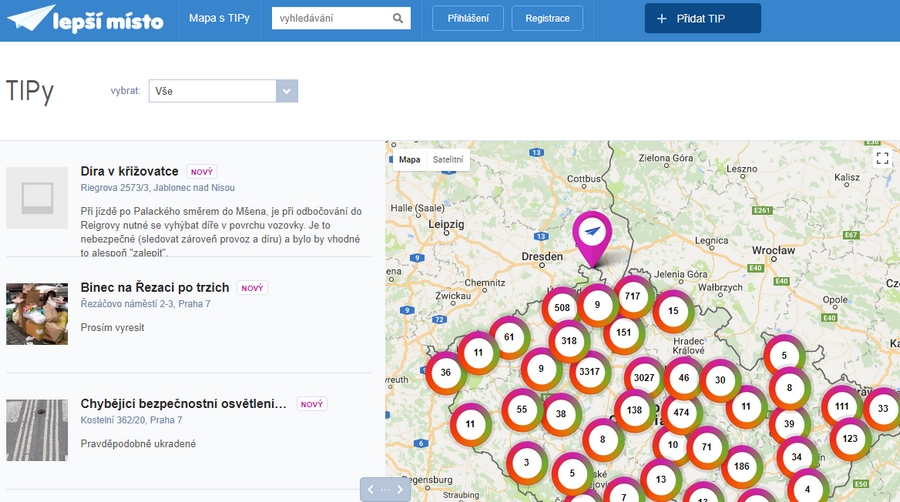Click NOVÝ badge next to Binec na Řezaci
Viewport: 900px width, 502px height.
pyautogui.click(x=252, y=288)
